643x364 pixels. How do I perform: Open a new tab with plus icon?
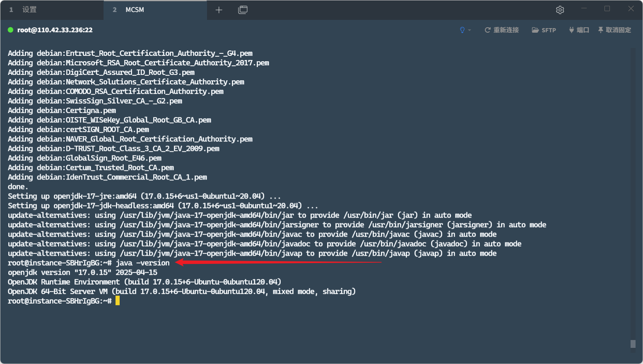coord(219,10)
